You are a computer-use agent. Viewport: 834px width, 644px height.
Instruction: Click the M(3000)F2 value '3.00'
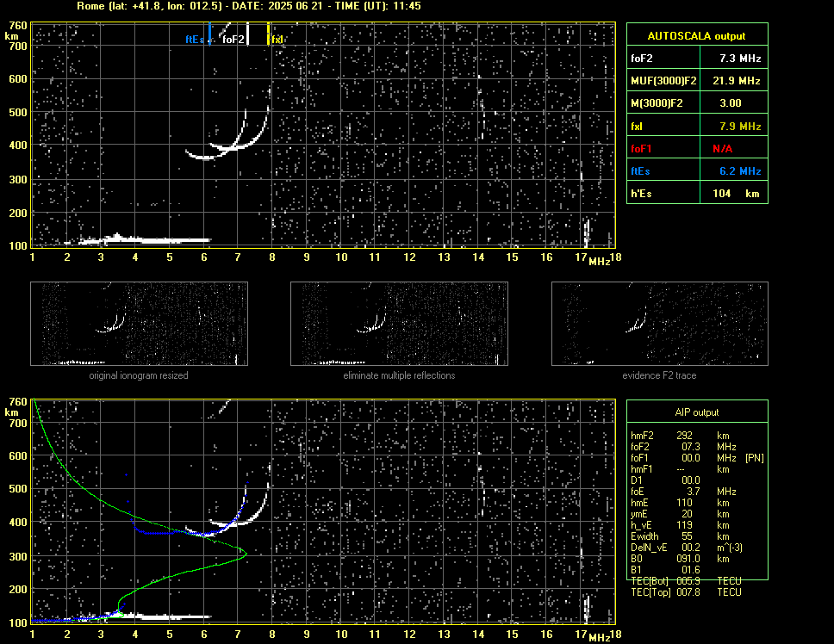tap(731, 103)
